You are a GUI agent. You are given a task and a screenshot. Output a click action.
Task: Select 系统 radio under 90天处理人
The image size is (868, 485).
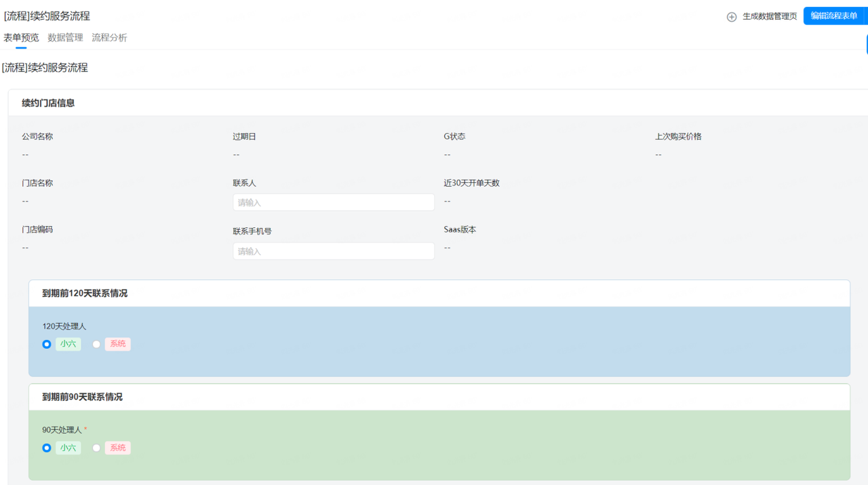tap(96, 448)
